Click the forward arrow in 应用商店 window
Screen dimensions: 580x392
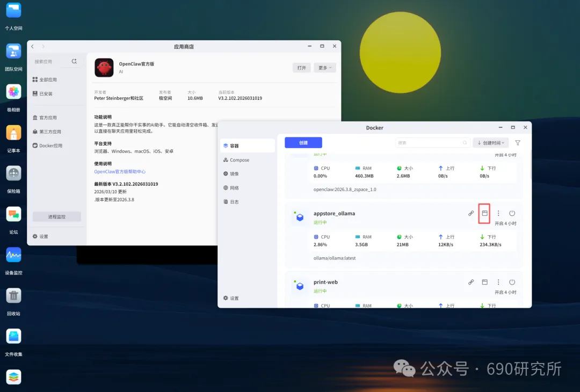click(44, 46)
